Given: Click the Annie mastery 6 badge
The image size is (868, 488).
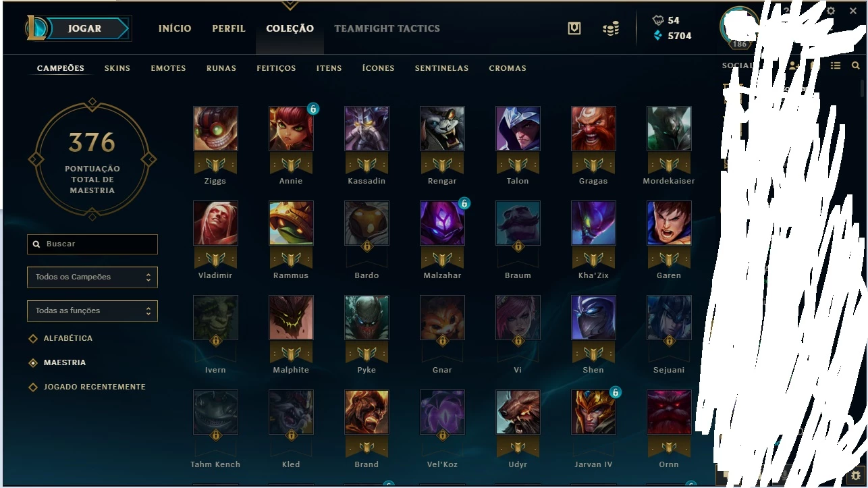Looking at the screenshot, I should pos(313,109).
